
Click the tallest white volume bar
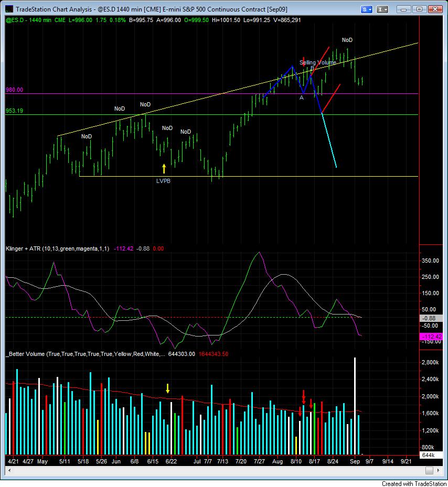tap(355, 406)
